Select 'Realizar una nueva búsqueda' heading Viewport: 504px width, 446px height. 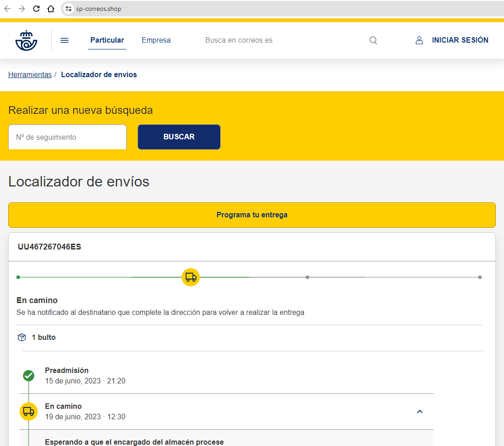[81, 110]
